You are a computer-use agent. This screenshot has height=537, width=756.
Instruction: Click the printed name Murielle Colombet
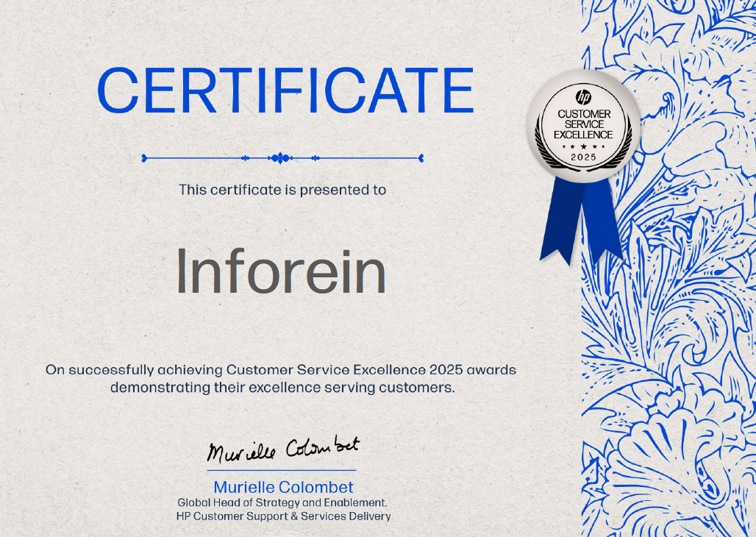coord(283,487)
